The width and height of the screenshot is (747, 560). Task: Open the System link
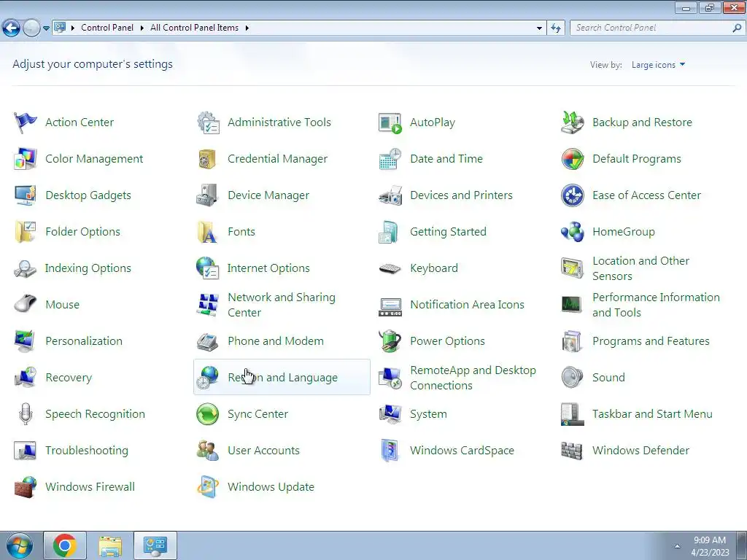(428, 414)
